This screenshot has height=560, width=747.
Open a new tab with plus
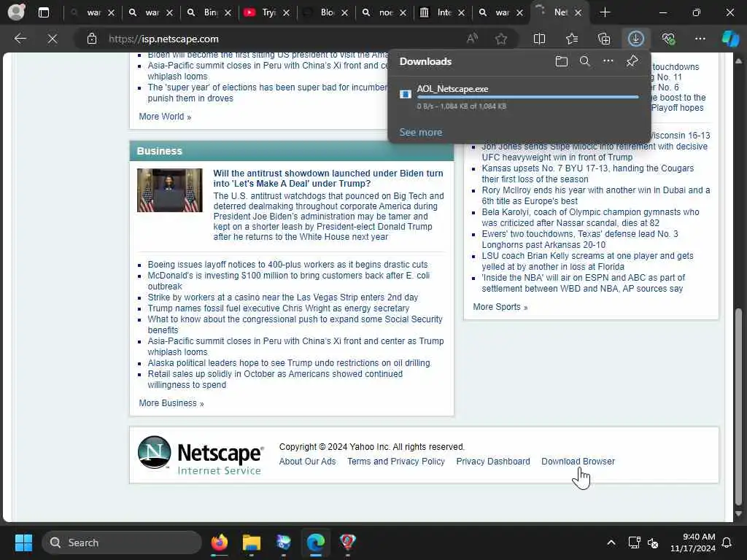pos(605,12)
